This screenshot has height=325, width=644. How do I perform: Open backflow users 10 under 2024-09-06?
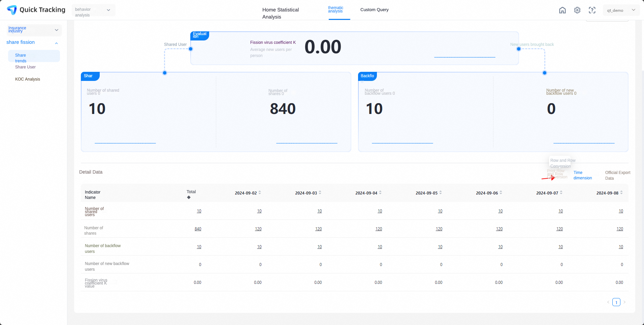(x=501, y=247)
